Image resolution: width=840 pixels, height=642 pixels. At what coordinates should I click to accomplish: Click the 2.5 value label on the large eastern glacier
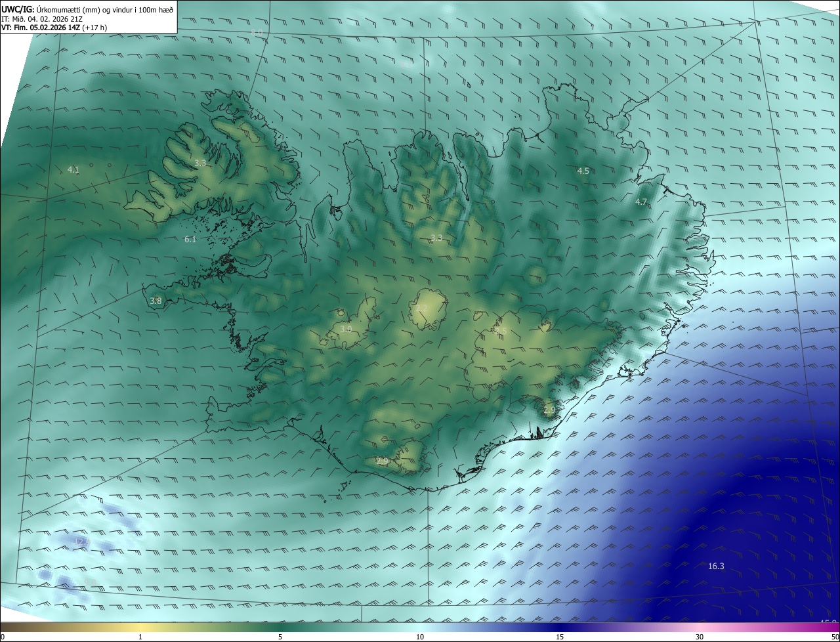(501, 330)
